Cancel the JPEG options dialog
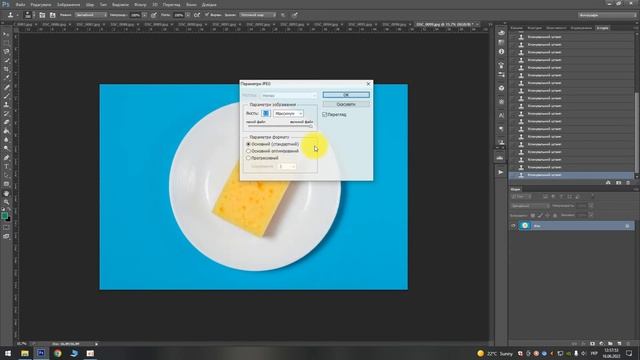This screenshot has height=360, width=640. (346, 104)
